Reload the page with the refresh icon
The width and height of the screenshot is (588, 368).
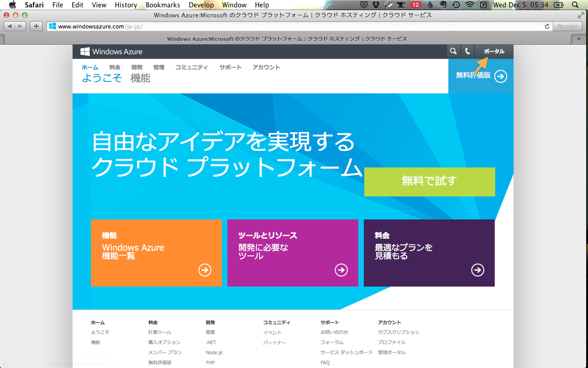(x=547, y=26)
